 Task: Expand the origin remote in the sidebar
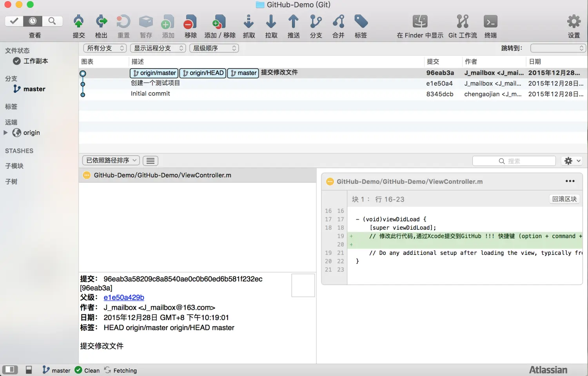(5, 133)
